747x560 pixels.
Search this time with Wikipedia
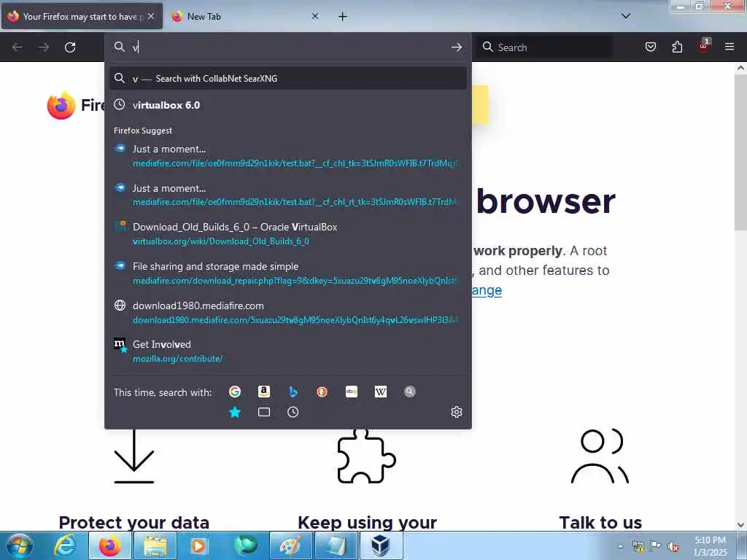click(x=381, y=392)
